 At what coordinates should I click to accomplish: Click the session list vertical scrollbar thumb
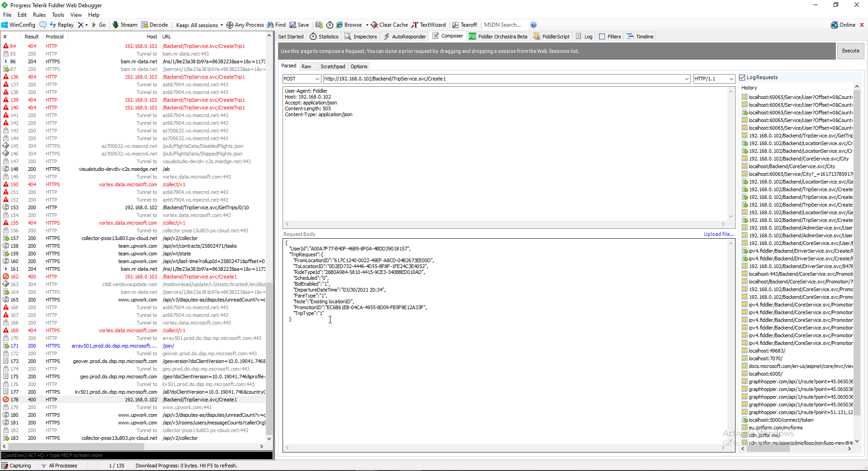pyautogui.click(x=269, y=359)
